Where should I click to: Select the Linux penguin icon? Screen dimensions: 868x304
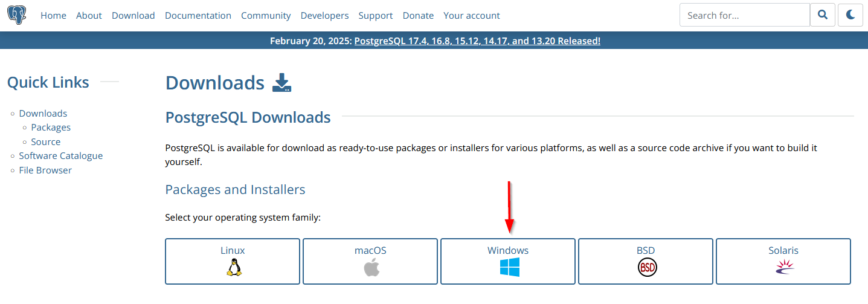coord(233,267)
